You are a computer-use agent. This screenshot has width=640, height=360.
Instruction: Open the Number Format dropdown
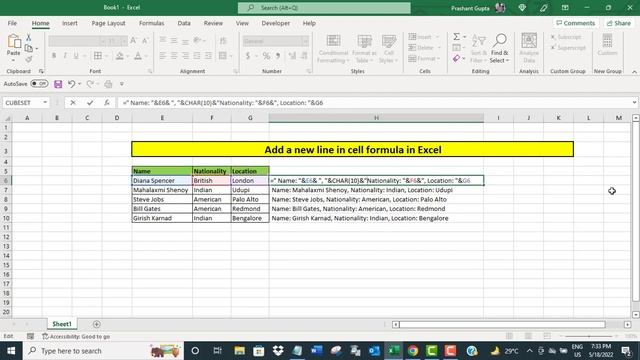pos(305,41)
